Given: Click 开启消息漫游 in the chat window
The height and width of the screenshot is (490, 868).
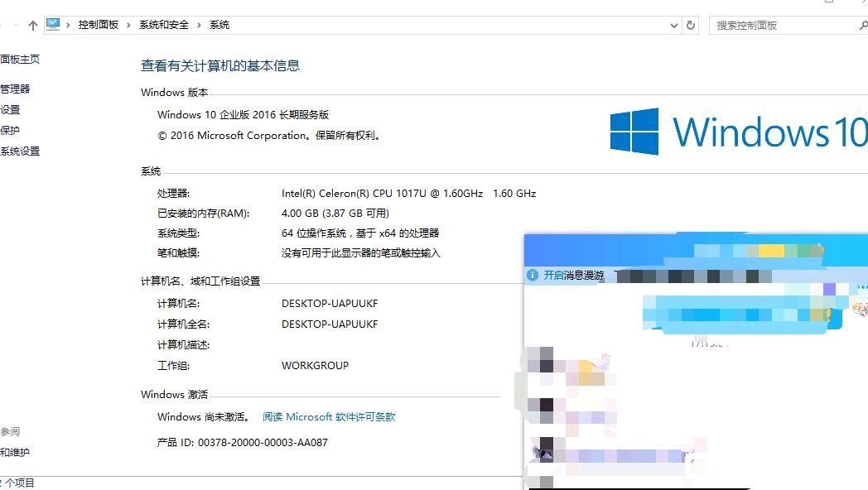Looking at the screenshot, I should pyautogui.click(x=573, y=276).
